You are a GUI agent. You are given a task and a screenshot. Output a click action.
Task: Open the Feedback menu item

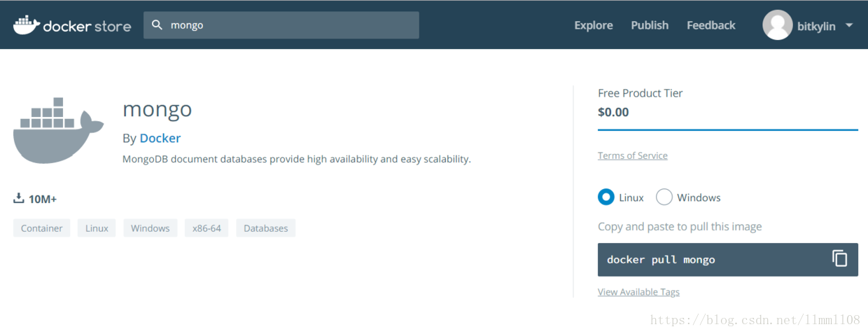click(711, 25)
